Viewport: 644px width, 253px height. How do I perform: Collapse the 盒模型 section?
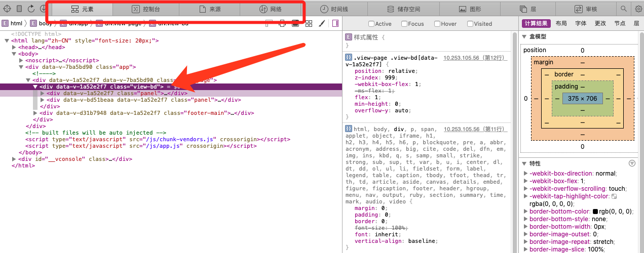(524, 36)
